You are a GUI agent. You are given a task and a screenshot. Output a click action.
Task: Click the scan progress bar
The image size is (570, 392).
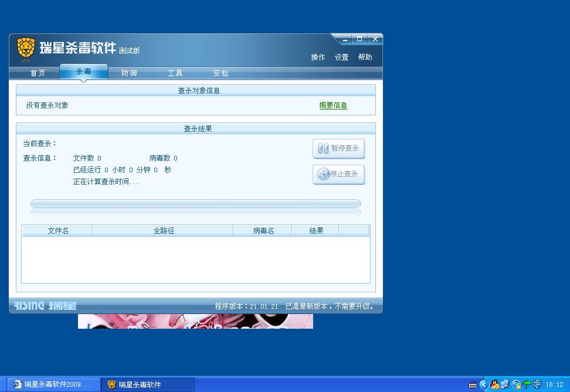pyautogui.click(x=196, y=203)
